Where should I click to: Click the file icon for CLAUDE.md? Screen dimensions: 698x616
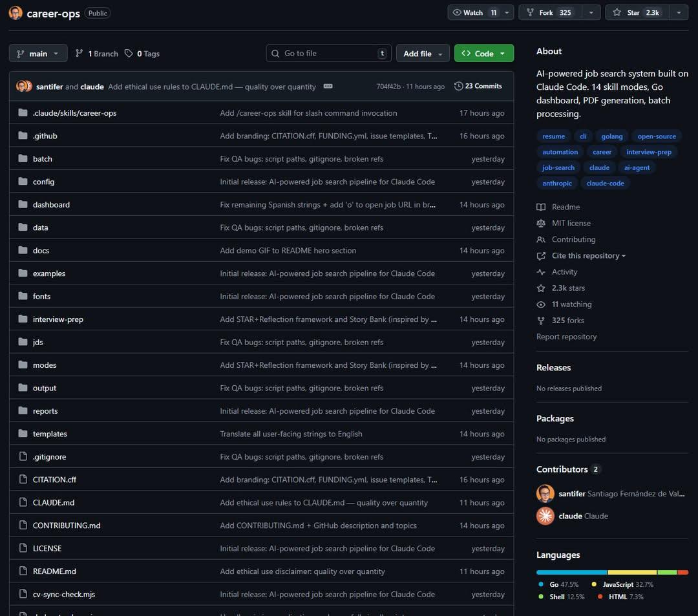point(23,502)
